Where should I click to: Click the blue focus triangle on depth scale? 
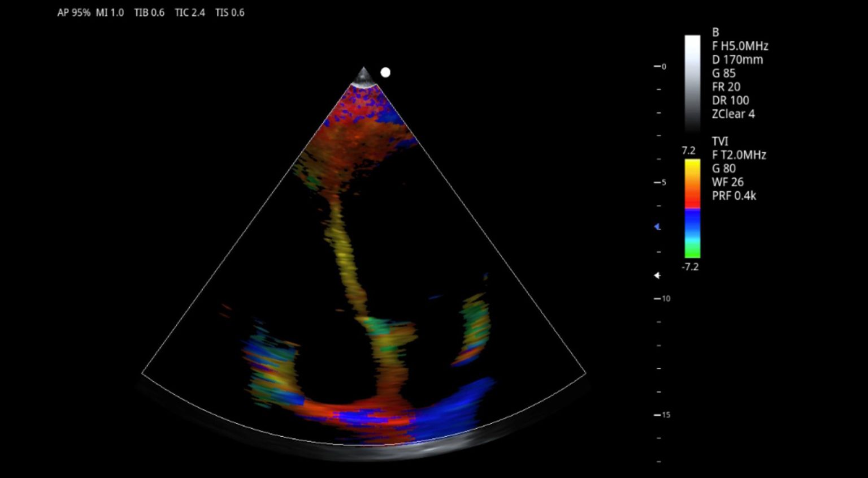[657, 227]
